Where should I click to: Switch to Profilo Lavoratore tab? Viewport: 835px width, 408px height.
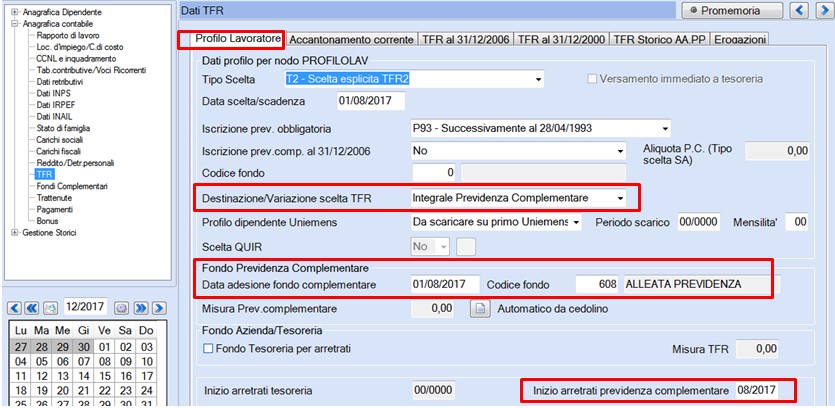click(238, 39)
